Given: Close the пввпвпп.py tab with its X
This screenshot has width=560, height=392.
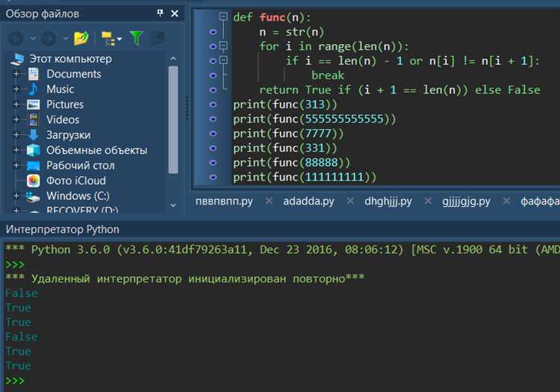Looking at the screenshot, I should click(x=268, y=202).
